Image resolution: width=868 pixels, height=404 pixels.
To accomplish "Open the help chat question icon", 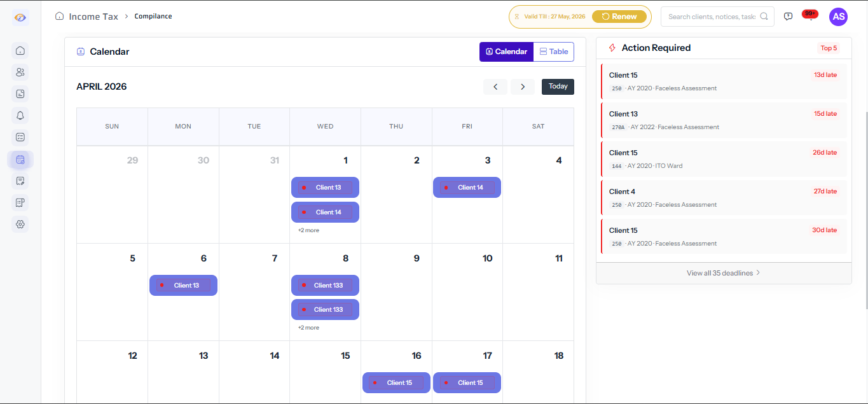I will [789, 17].
